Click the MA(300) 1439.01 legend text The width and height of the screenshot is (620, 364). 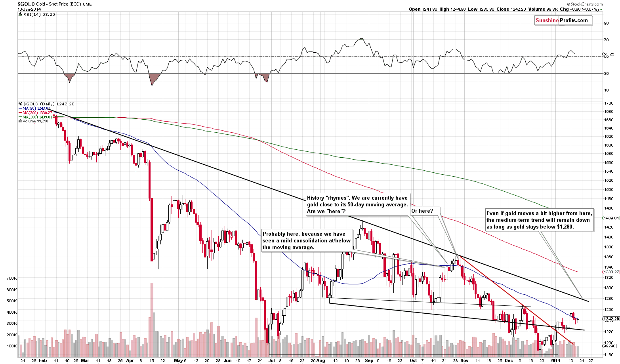tap(37, 117)
